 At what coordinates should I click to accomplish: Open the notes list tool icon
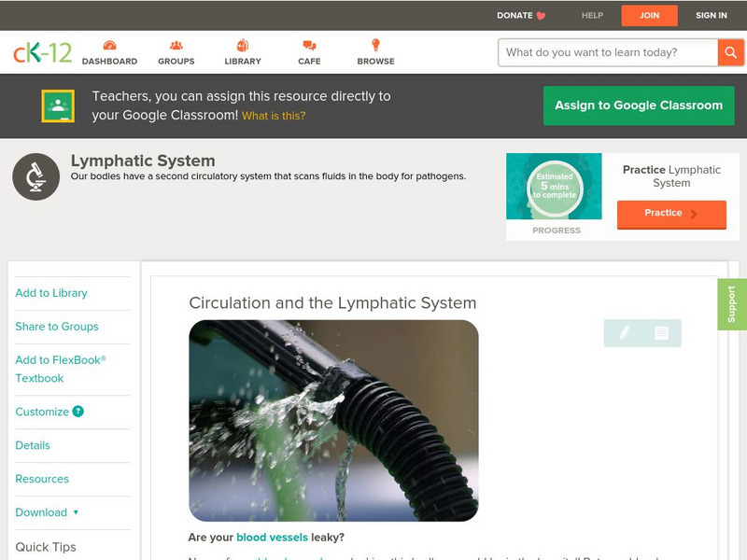(661, 333)
